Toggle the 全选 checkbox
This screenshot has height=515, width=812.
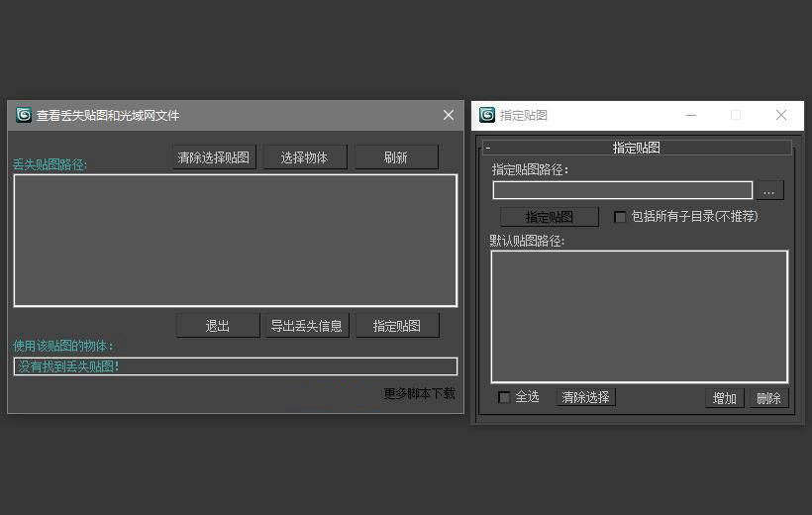click(504, 397)
